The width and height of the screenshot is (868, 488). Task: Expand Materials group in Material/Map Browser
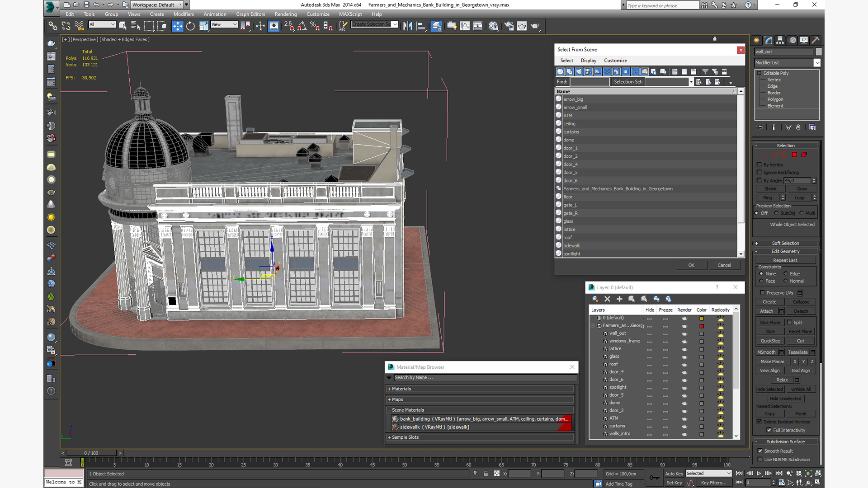click(x=480, y=389)
